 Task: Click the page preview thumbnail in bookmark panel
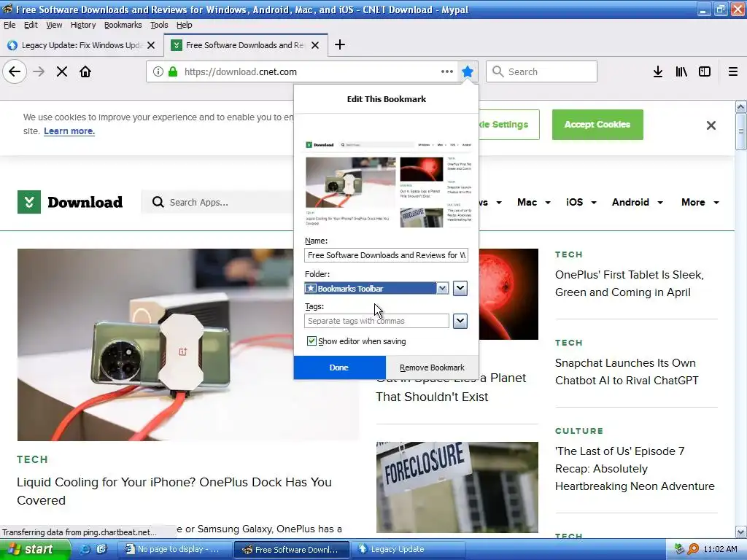coord(388,184)
